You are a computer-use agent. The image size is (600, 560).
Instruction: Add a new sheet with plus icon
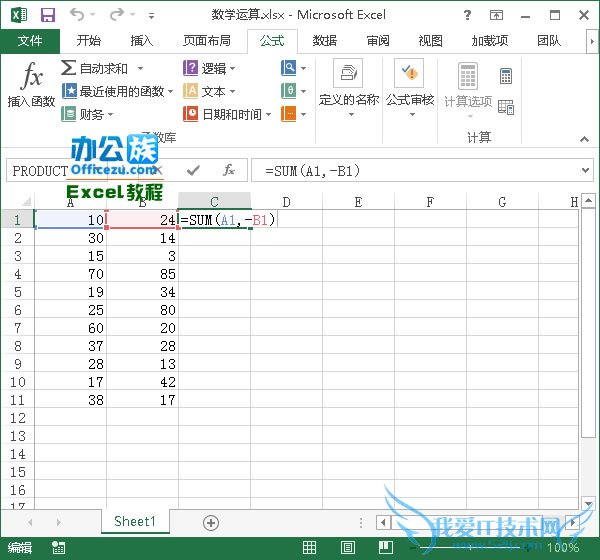[x=211, y=523]
